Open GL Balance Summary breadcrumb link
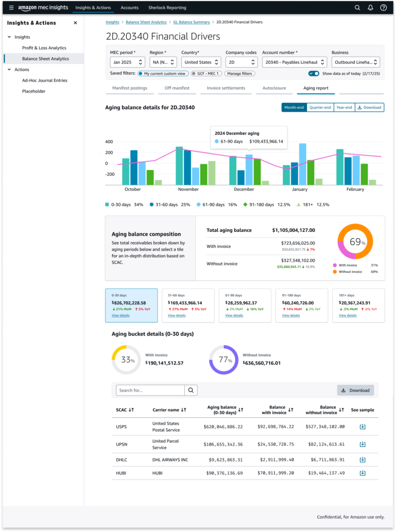The height and width of the screenshot is (532, 396). (x=192, y=22)
